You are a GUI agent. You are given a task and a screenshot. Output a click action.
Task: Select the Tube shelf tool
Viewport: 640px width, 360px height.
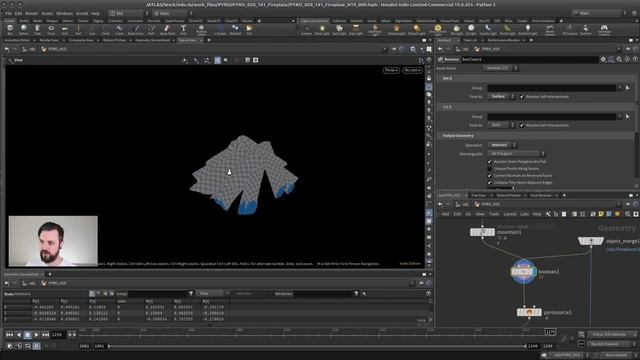coord(37,29)
